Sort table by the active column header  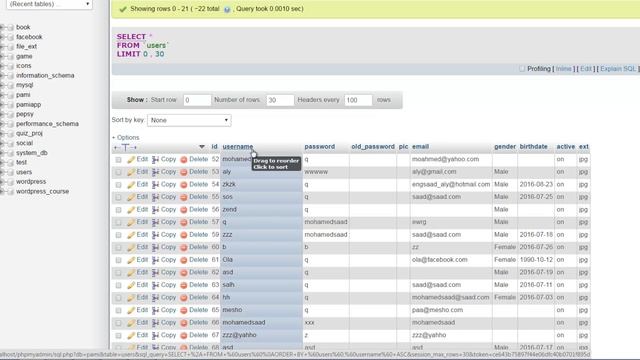[x=566, y=147]
